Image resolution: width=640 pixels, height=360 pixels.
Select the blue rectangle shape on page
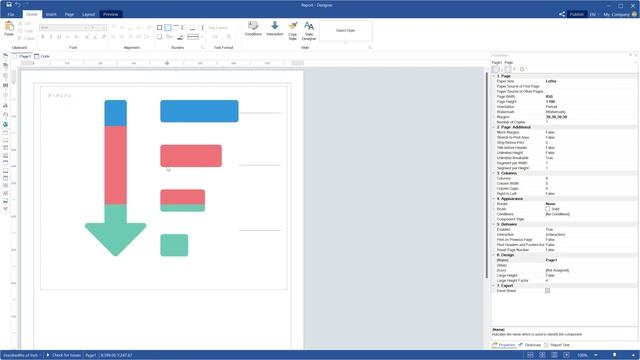pos(199,111)
